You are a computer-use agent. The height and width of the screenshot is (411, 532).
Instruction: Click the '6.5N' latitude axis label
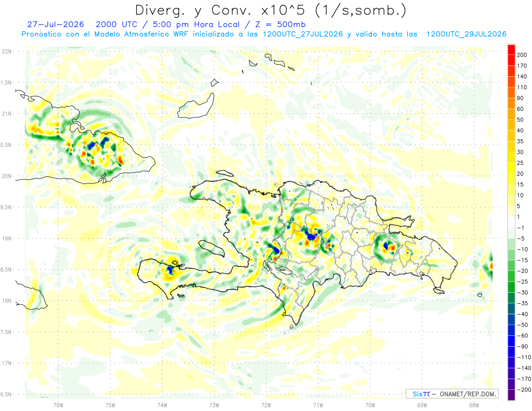click(x=7, y=394)
